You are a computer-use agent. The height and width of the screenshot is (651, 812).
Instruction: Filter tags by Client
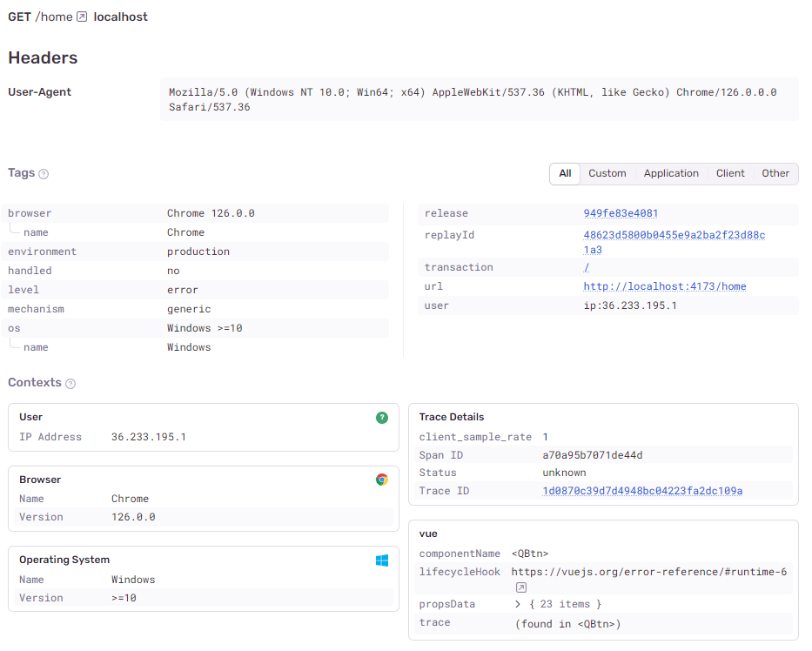tap(730, 173)
